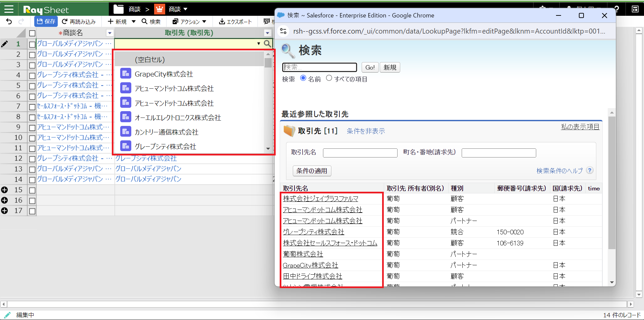Select (空白セル) in dropdown list
This screenshot has width=644, height=320.
[189, 59]
